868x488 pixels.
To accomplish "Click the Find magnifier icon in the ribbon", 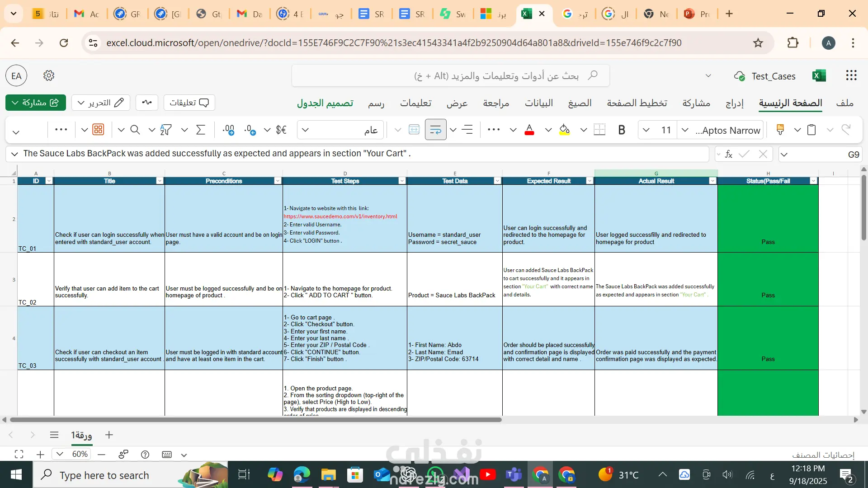I will pyautogui.click(x=135, y=130).
